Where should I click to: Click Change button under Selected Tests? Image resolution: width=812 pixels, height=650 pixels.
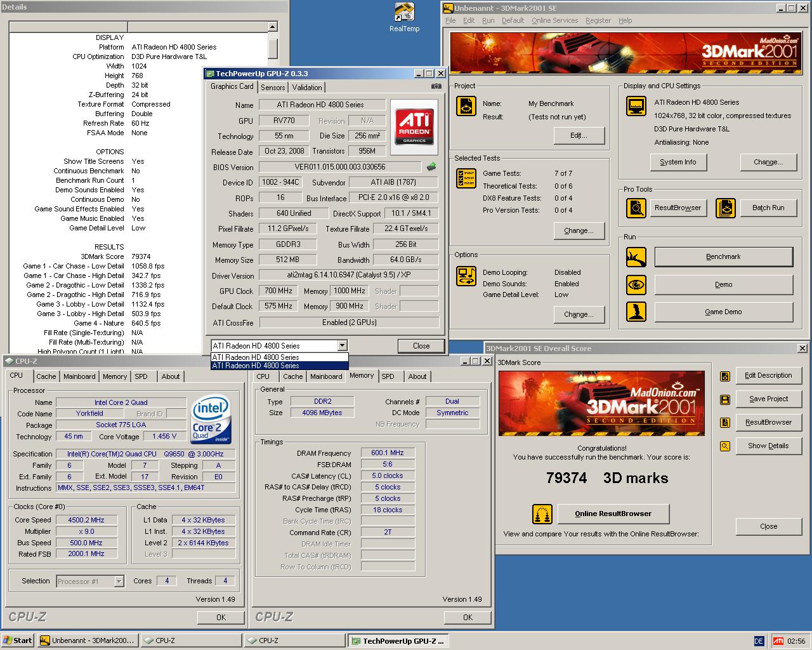click(579, 230)
